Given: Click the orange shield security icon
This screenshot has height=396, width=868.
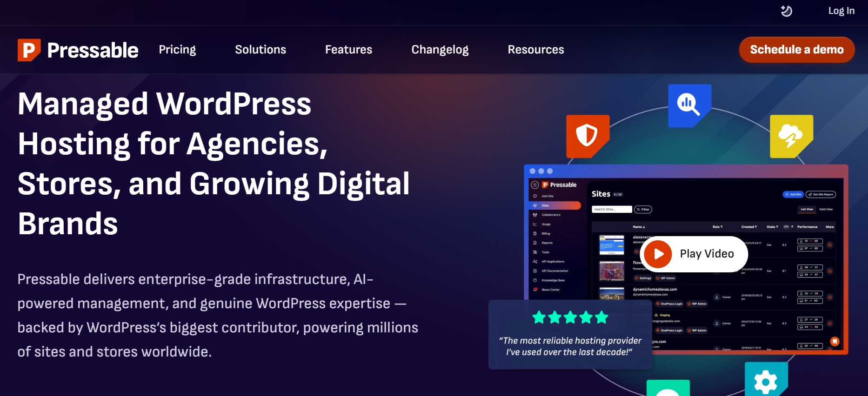Looking at the screenshot, I should [x=588, y=136].
